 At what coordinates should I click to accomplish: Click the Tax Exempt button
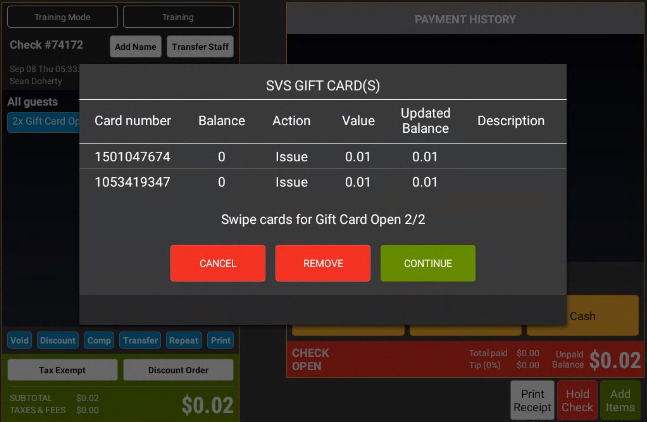tap(61, 370)
